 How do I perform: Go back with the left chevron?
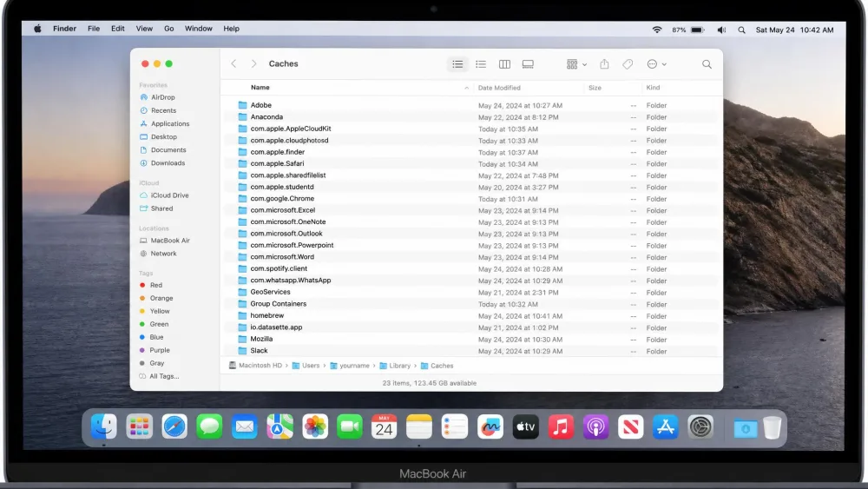(233, 63)
